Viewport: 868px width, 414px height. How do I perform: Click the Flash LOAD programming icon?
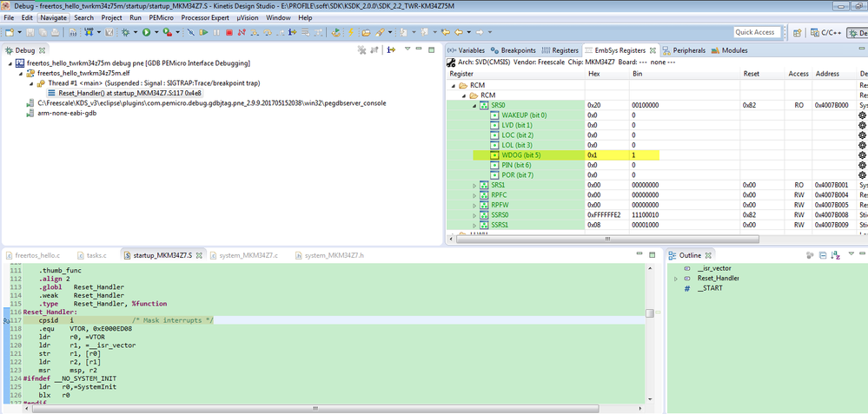(x=89, y=32)
